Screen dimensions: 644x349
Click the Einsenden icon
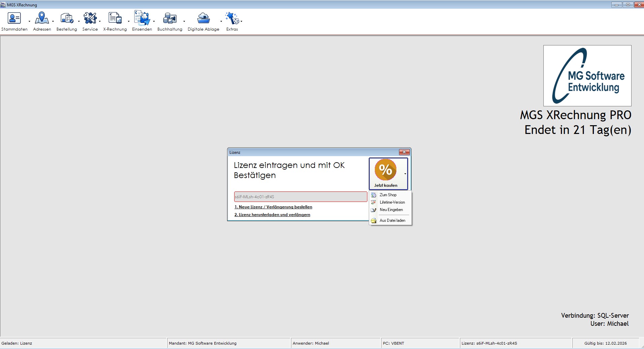142,19
